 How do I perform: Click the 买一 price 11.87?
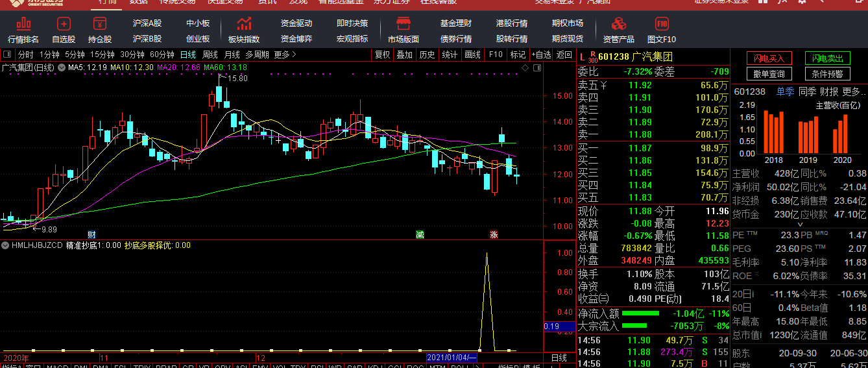[640, 149]
